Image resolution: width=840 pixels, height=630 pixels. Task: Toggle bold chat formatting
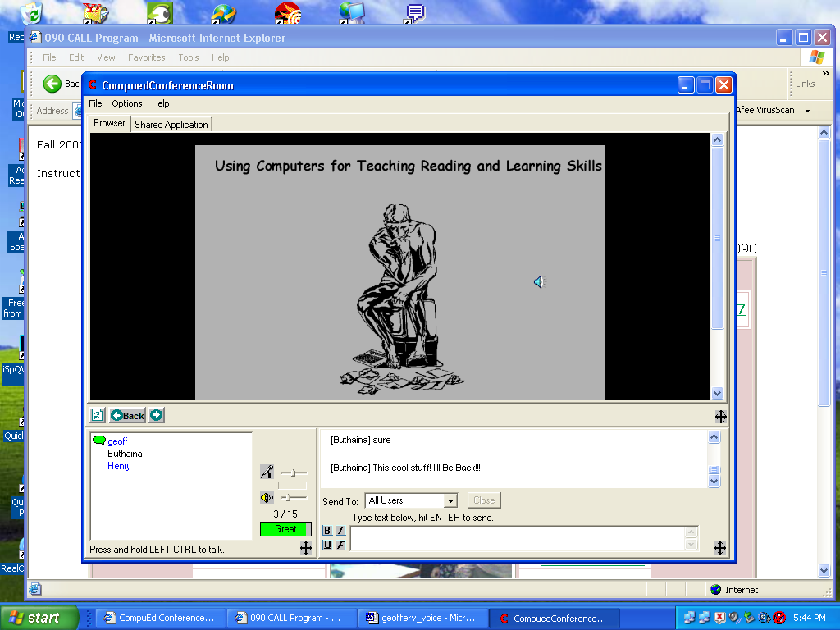[327, 531]
